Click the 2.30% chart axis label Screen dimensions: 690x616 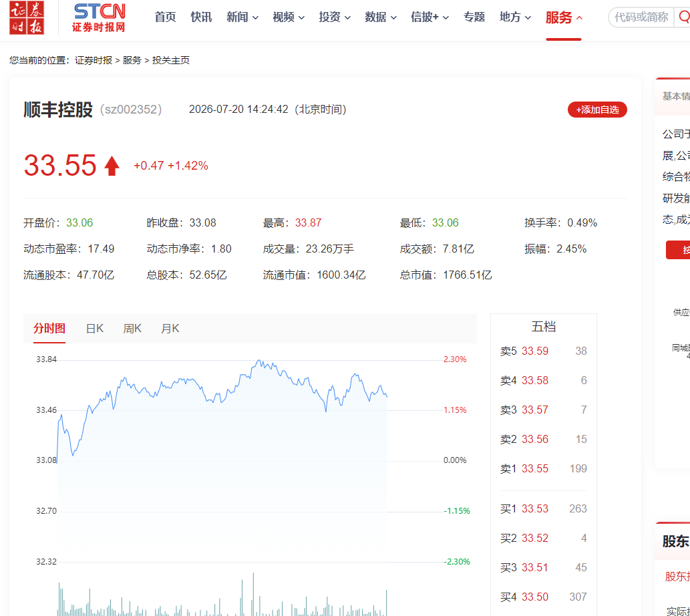tap(455, 359)
